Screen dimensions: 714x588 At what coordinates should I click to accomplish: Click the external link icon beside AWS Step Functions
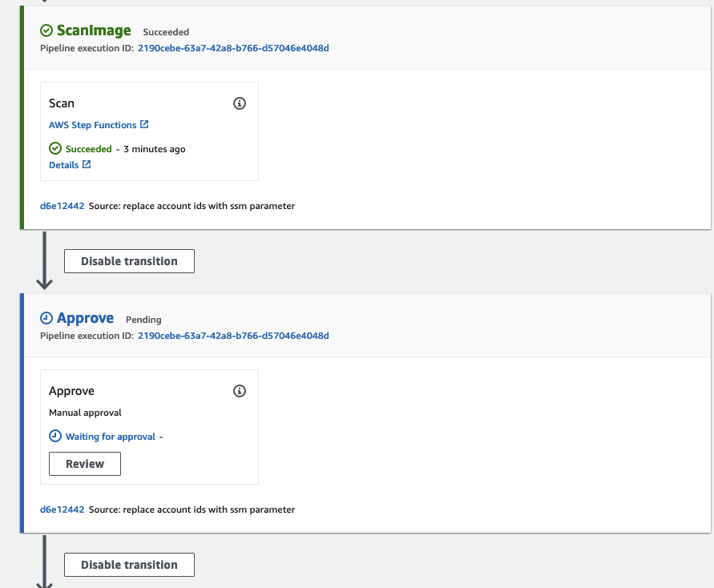[144, 124]
